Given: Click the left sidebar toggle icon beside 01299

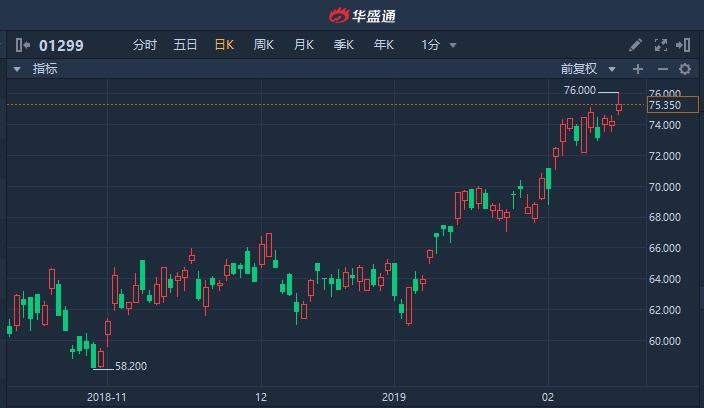Looking at the screenshot, I should click(x=21, y=45).
